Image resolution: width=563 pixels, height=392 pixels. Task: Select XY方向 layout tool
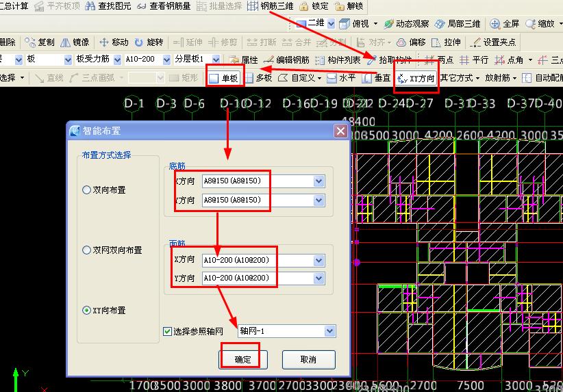click(416, 78)
